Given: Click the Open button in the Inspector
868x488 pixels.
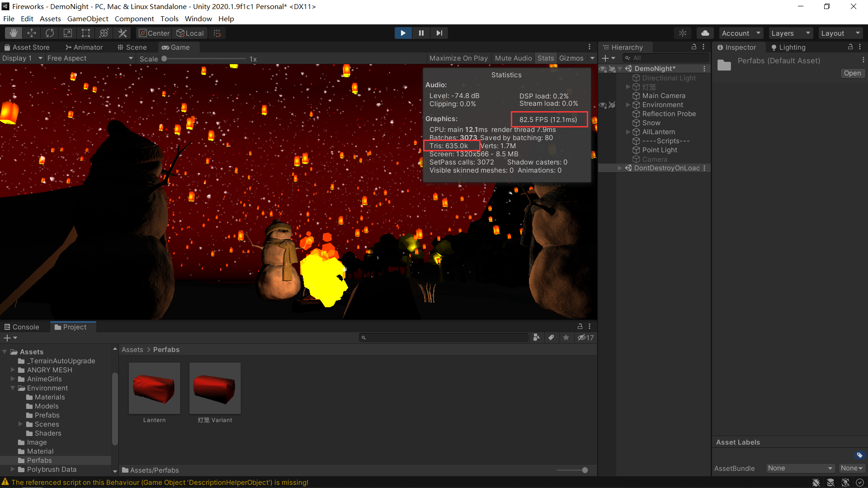Looking at the screenshot, I should [x=852, y=73].
